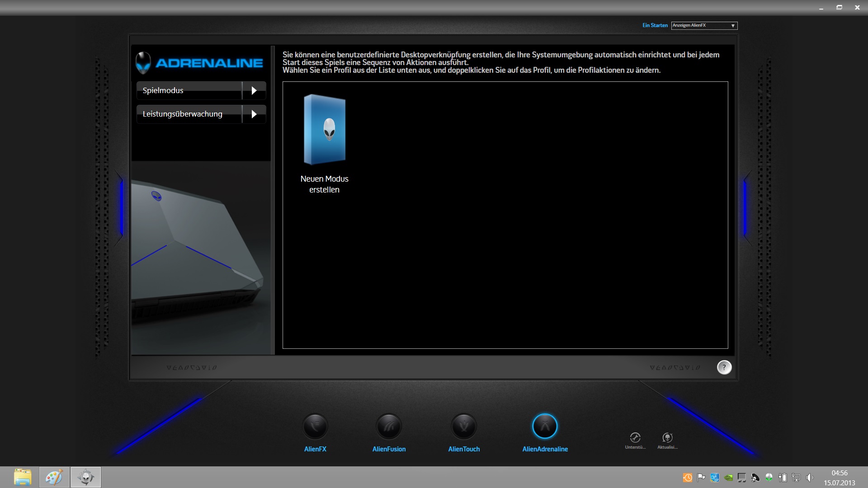Select the AlienAdrenaline module icon
Screen dimensions: 868x488
click(x=545, y=427)
